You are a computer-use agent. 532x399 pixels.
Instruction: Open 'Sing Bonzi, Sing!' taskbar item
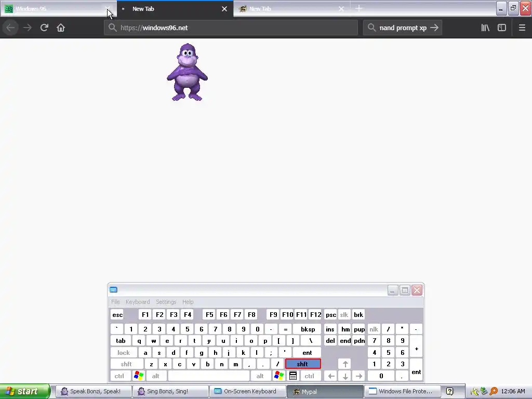(170, 391)
